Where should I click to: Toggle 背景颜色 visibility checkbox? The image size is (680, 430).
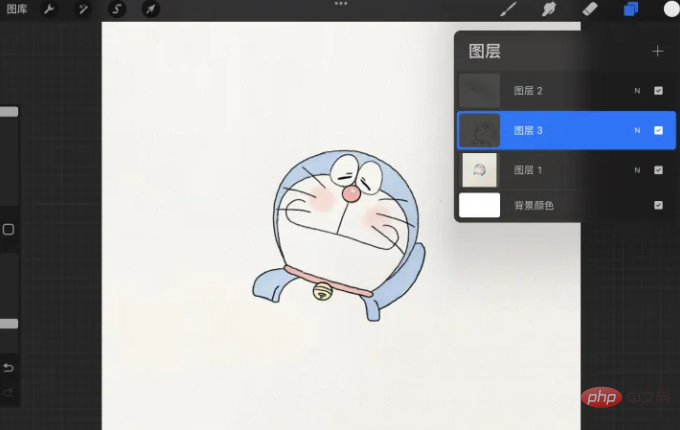click(658, 205)
